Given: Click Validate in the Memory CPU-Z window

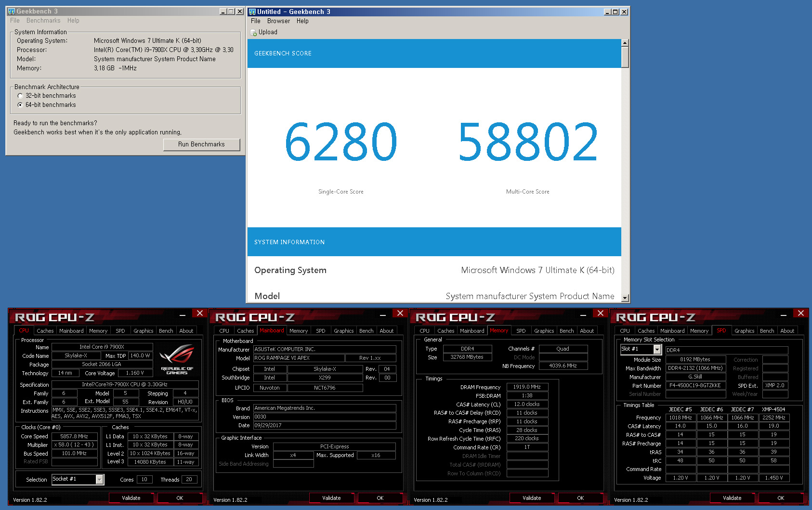Looking at the screenshot, I should [532, 498].
